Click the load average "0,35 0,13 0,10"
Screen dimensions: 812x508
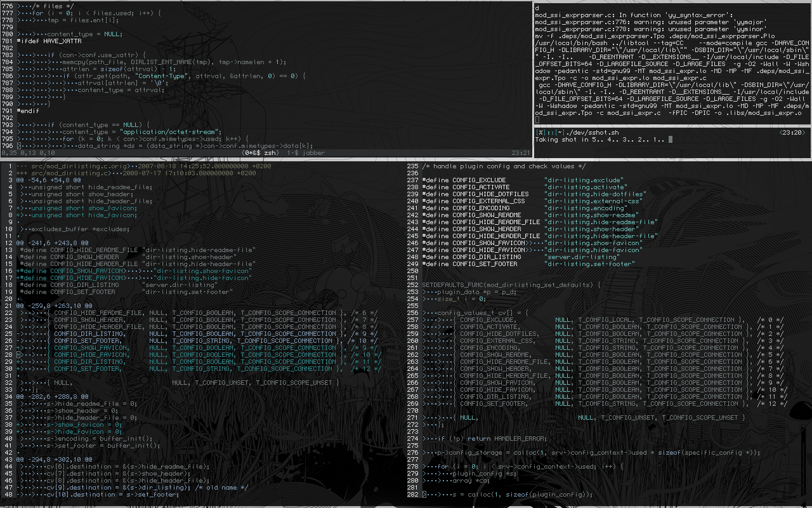point(28,153)
